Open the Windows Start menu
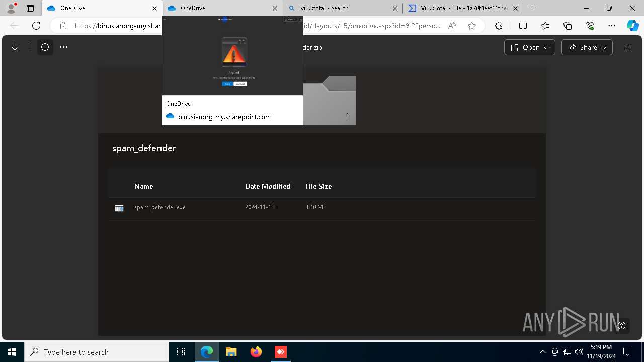This screenshot has width=644, height=362. point(12,352)
